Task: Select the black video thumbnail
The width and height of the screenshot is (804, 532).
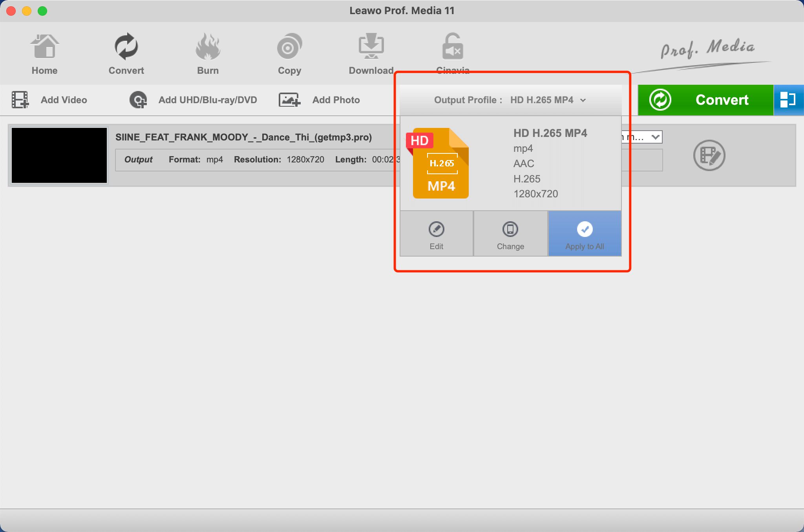Action: (x=59, y=155)
